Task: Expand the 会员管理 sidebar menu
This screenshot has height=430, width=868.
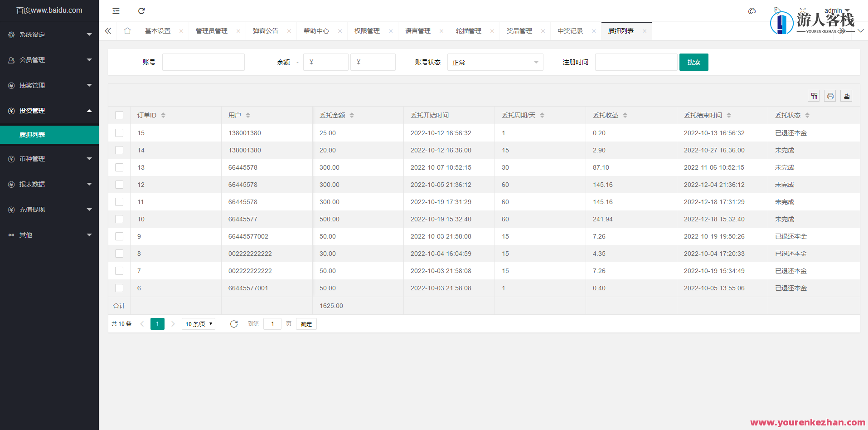Action: click(49, 60)
